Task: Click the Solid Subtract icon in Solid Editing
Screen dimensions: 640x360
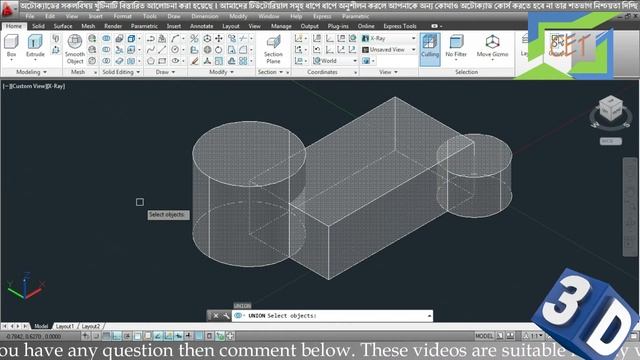Action: (106, 50)
